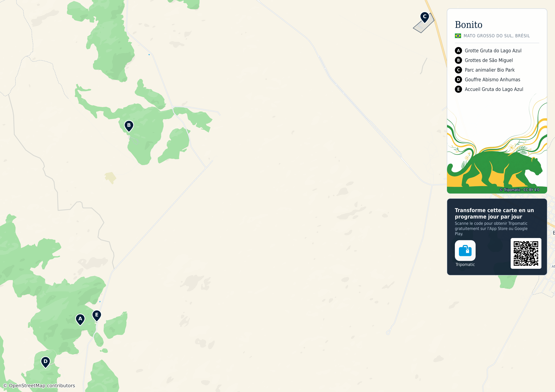Click OpenStreetMap contributors attribution
The height and width of the screenshot is (392, 555).
39,385
